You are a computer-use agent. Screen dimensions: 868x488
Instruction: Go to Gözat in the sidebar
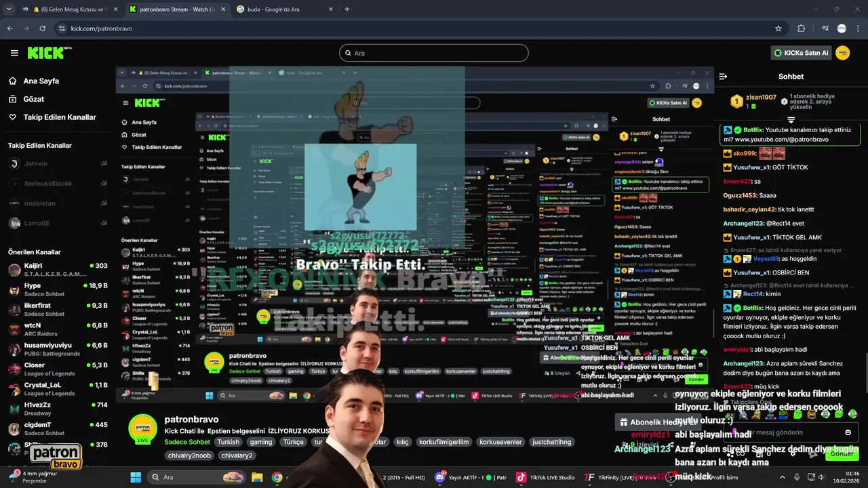pyautogui.click(x=33, y=99)
